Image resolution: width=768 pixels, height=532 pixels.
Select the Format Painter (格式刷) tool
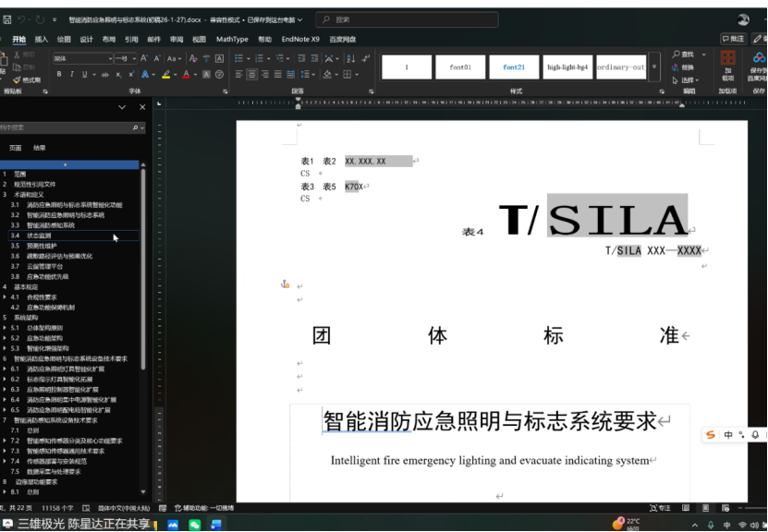tap(28, 79)
